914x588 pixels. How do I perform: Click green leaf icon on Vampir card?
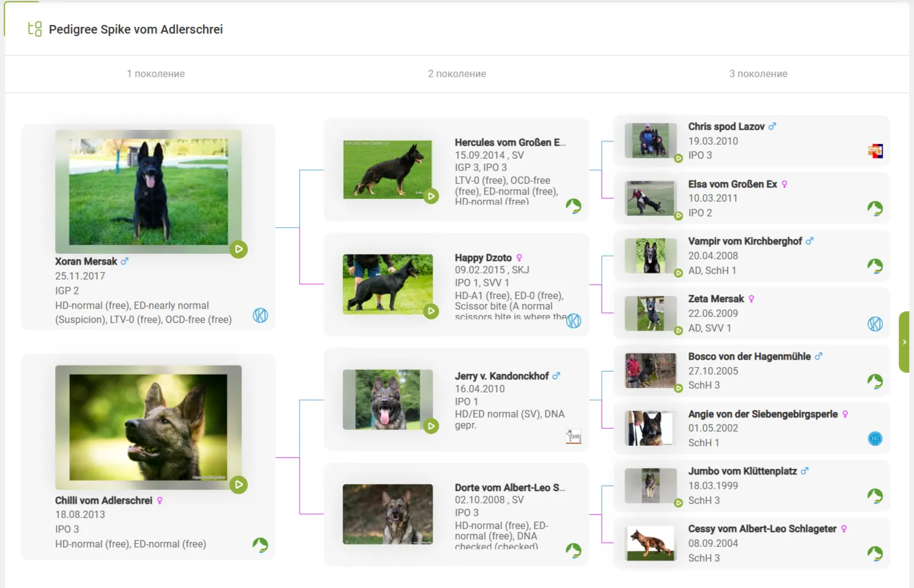coord(875,266)
